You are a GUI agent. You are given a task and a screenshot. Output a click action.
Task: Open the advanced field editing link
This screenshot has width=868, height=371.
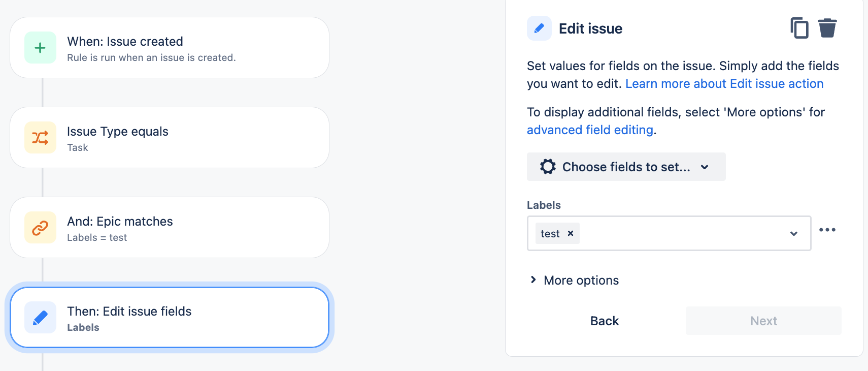click(x=590, y=130)
